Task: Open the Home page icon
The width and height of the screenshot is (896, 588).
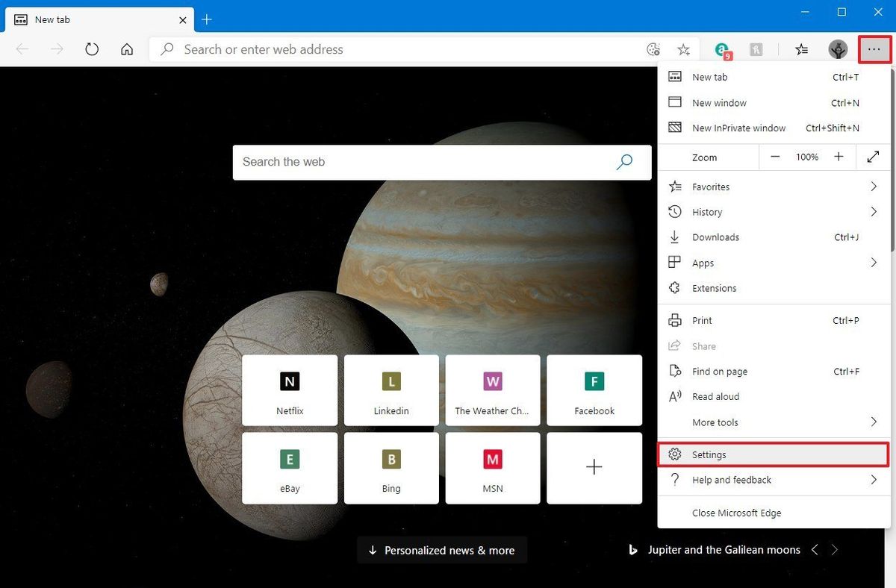Action: 127,49
